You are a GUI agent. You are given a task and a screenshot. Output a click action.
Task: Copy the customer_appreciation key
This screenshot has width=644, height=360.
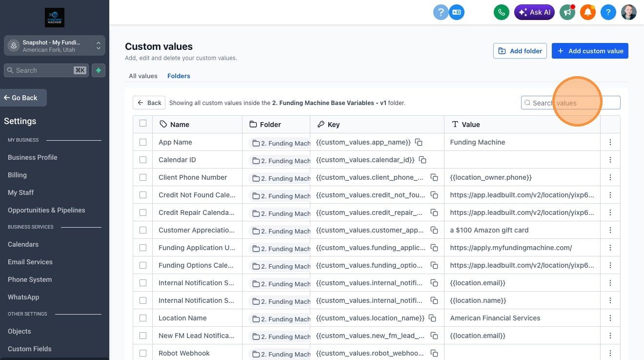434,230
